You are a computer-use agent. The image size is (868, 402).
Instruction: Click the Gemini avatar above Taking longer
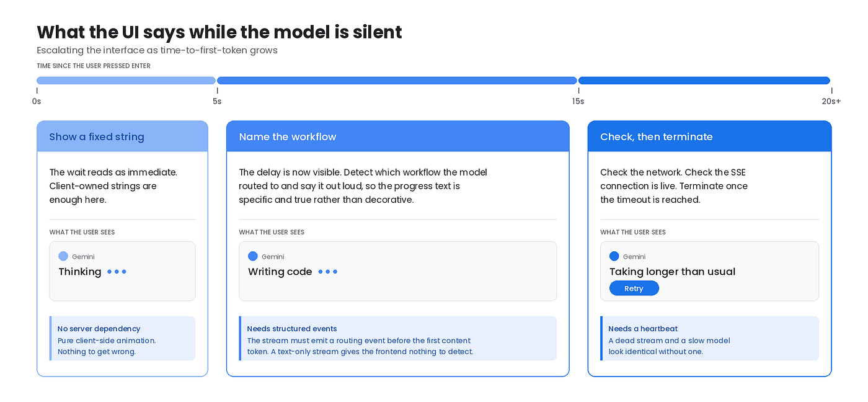614,256
